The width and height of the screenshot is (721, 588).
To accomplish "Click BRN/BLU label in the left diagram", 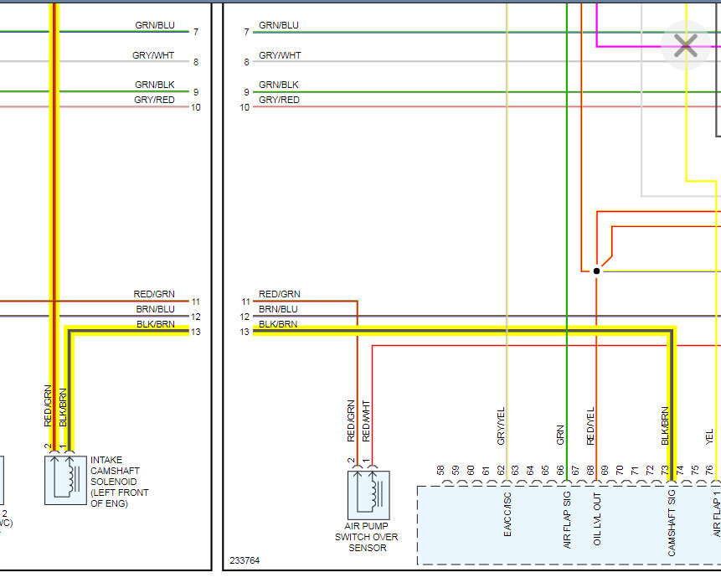I will 156,309.
